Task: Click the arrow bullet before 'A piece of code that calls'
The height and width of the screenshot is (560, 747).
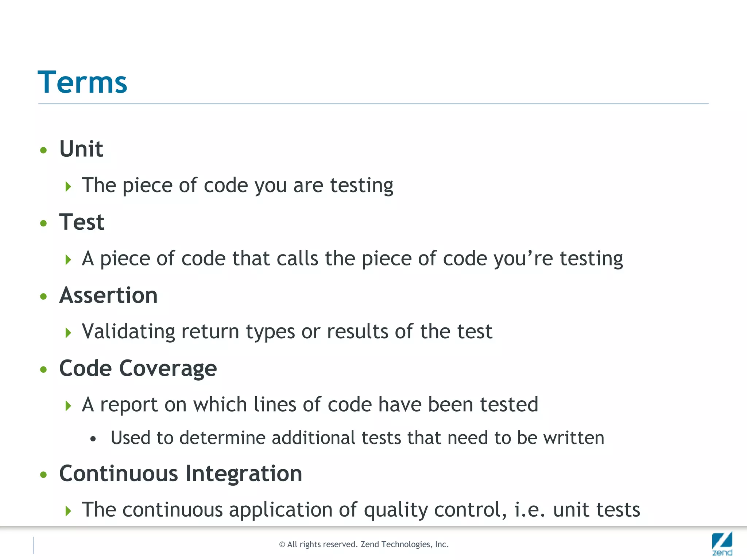Action: click(68, 260)
